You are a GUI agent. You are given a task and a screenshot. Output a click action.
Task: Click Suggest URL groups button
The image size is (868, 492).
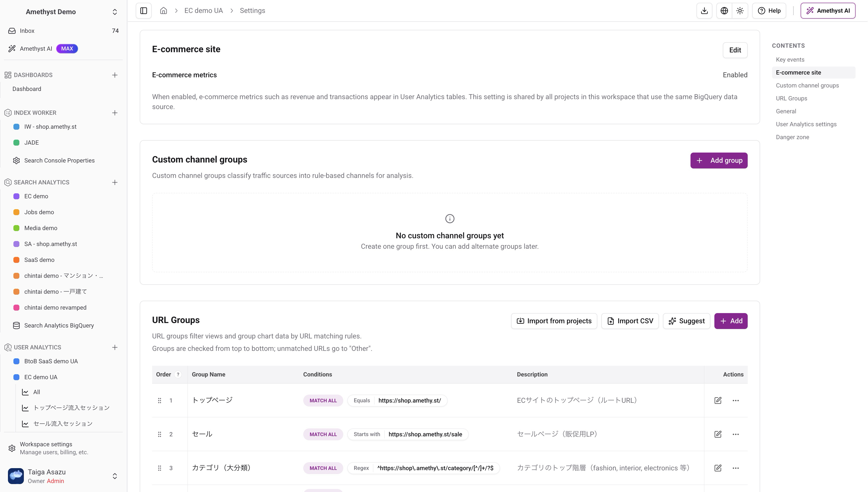pyautogui.click(x=686, y=321)
